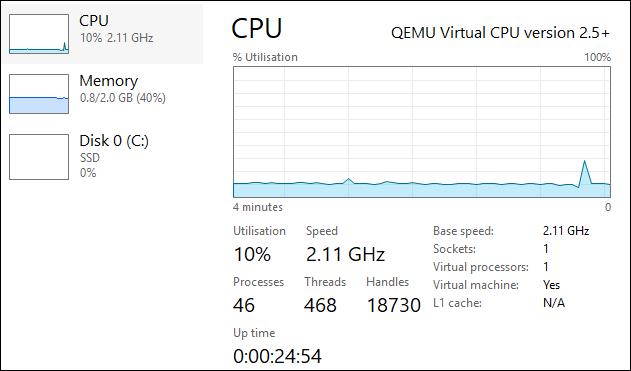Image resolution: width=631 pixels, height=371 pixels.
Task: Click the Base speed 2.11 GHz value
Action: pyautogui.click(x=566, y=231)
